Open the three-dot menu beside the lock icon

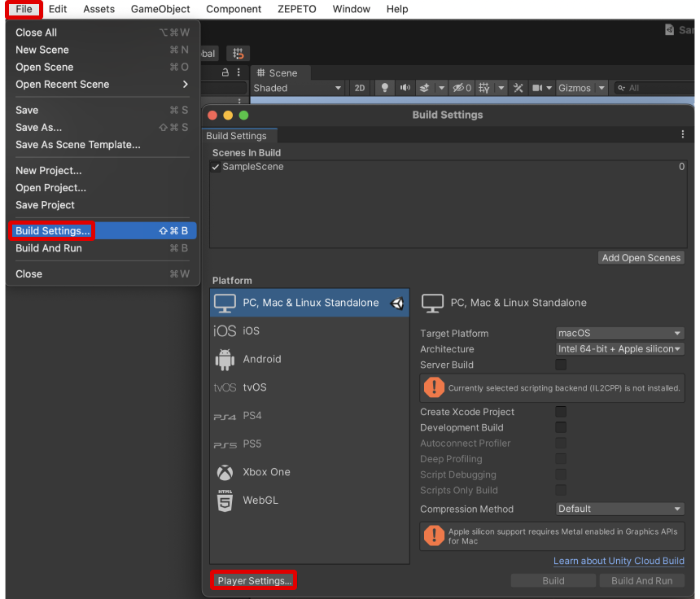(x=238, y=72)
